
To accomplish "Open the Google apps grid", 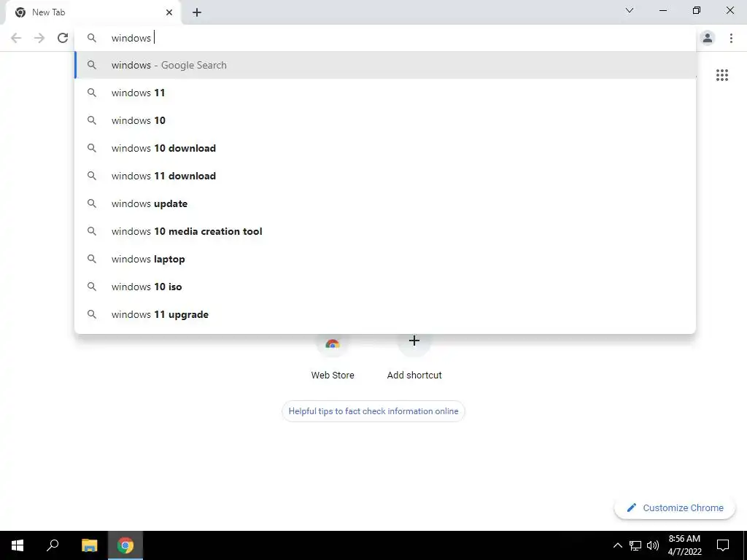I will pos(721,75).
